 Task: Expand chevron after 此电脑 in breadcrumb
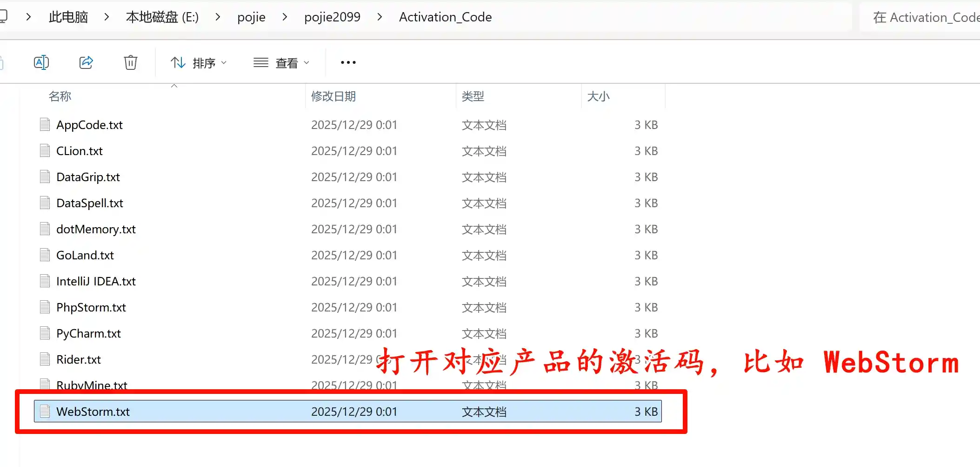[x=107, y=17]
